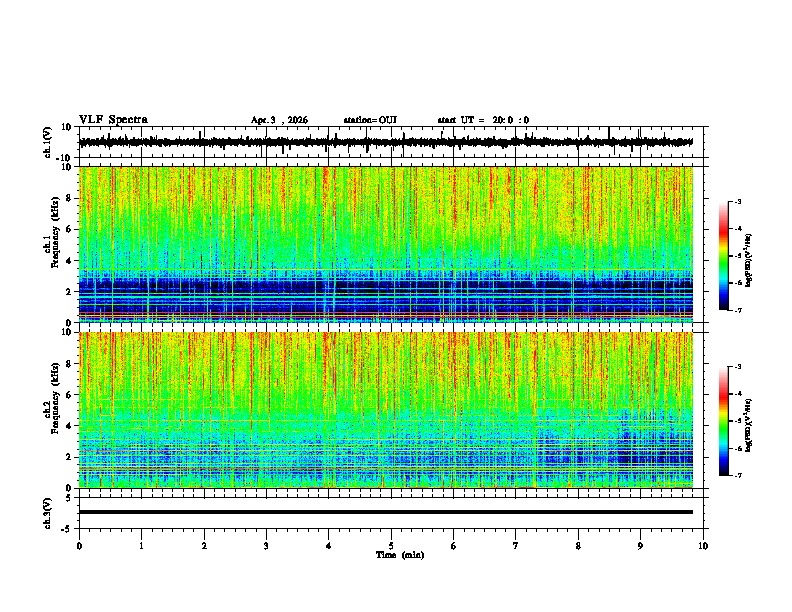
Task: Click the "ch.1(V)" axis label
Action: 48,142
